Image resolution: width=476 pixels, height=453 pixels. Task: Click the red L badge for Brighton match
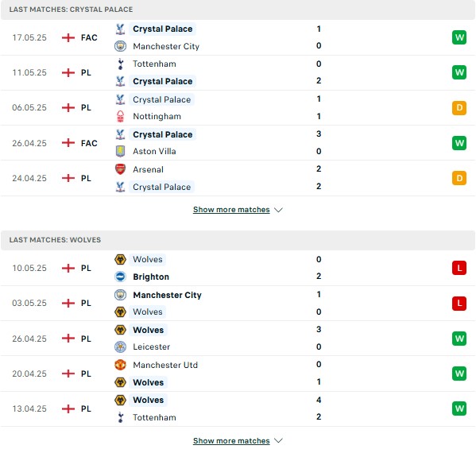[459, 268]
